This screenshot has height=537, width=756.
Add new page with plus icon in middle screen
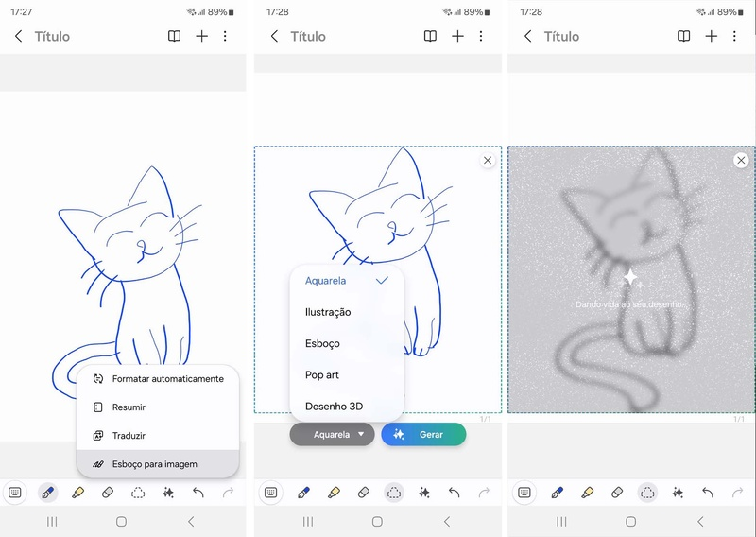click(457, 36)
